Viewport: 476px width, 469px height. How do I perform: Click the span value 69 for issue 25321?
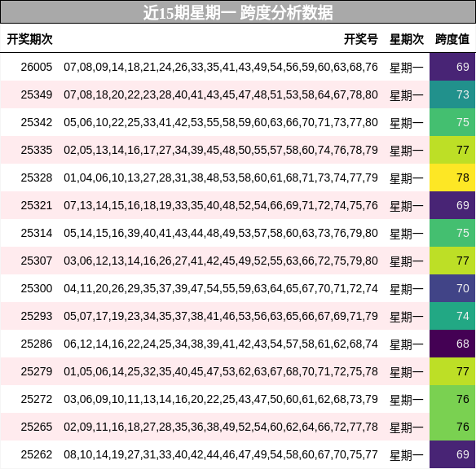(452, 205)
